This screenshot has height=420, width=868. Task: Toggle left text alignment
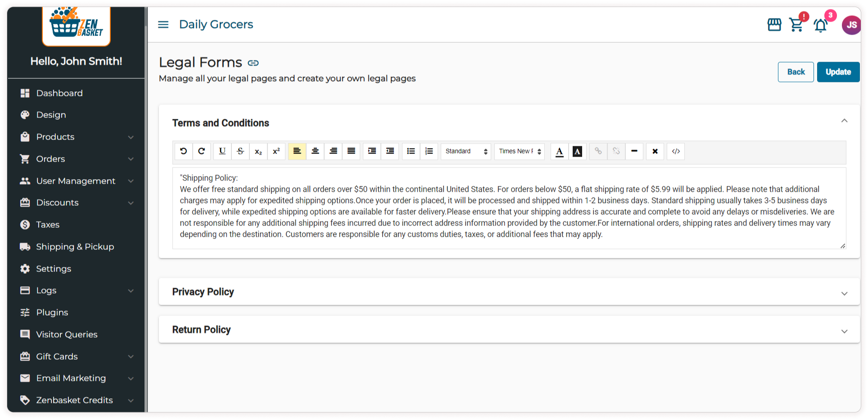click(x=297, y=151)
